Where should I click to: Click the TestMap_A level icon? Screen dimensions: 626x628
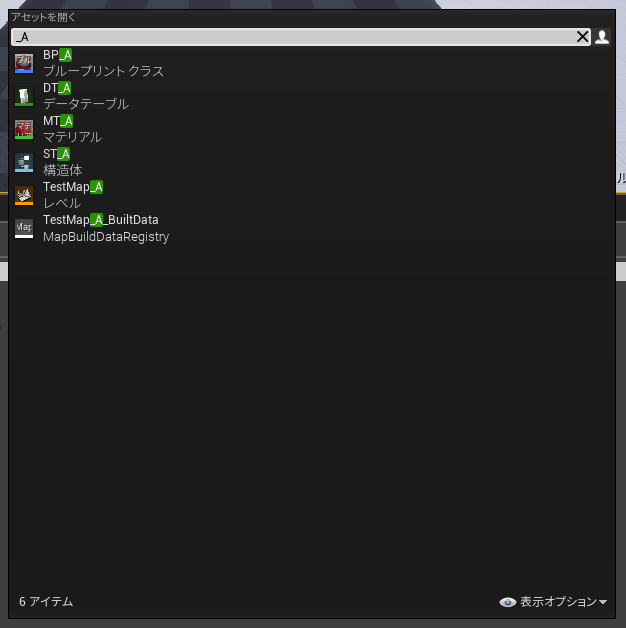coord(24,195)
